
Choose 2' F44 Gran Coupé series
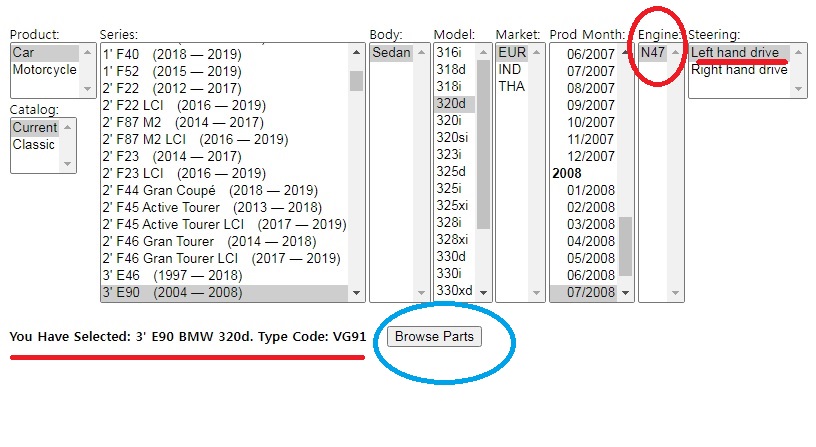(225, 190)
